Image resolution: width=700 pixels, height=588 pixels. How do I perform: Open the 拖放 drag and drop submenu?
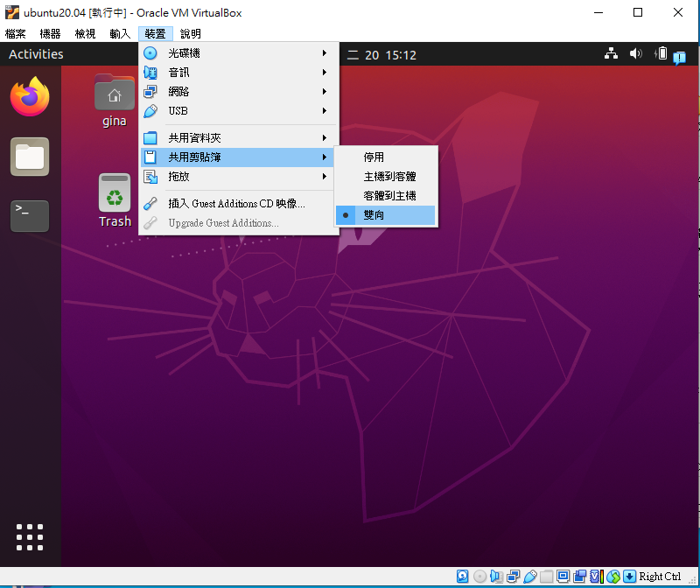click(239, 177)
